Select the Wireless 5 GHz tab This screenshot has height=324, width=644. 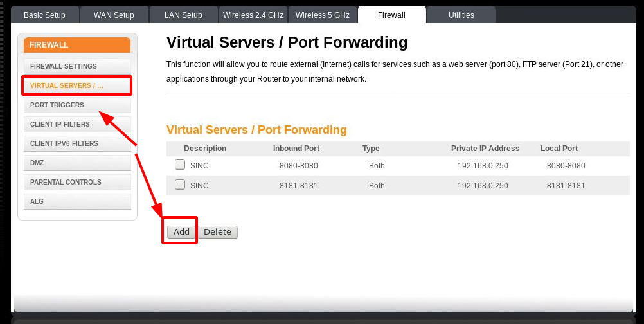[x=323, y=15]
